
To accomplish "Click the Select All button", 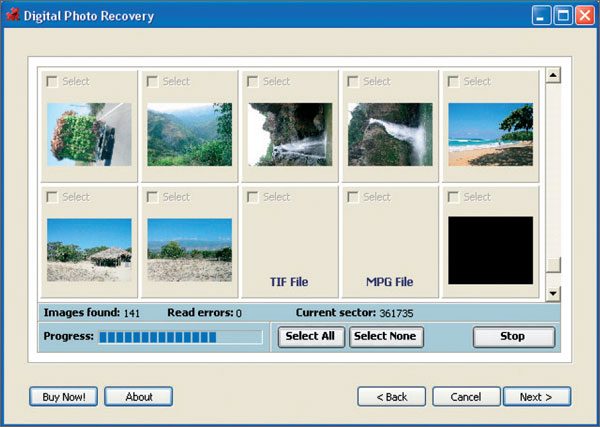I will click(x=311, y=337).
